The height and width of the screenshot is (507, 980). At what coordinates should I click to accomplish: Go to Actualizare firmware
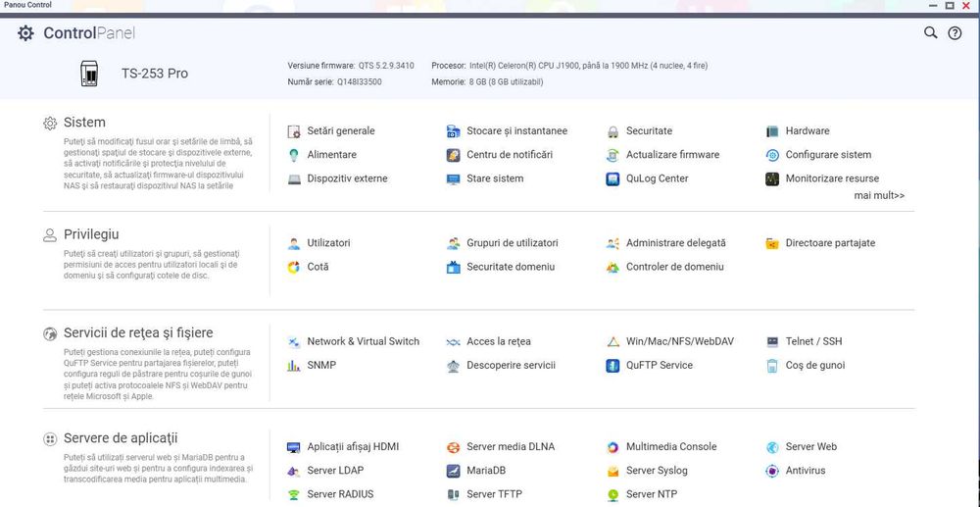point(672,155)
